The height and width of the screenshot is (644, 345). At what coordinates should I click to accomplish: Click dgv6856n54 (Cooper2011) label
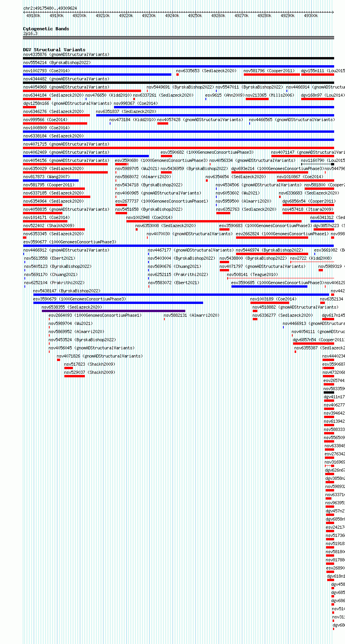[x=309, y=201]
